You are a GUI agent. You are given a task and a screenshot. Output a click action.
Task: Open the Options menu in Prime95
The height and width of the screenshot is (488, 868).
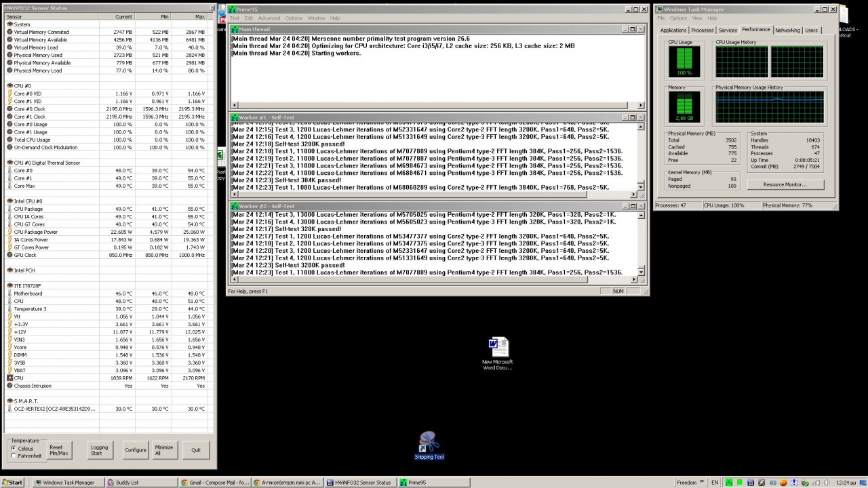point(294,18)
